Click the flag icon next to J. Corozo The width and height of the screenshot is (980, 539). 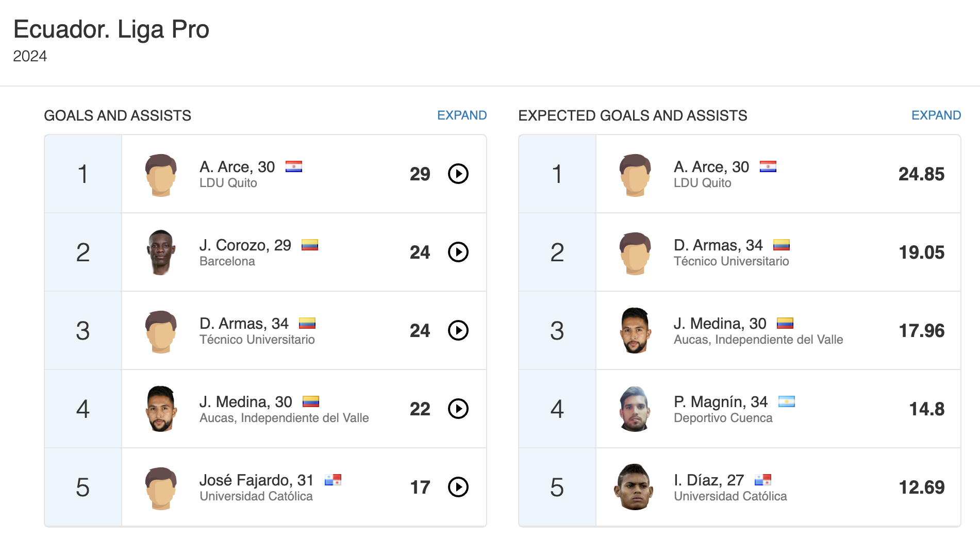click(x=310, y=245)
